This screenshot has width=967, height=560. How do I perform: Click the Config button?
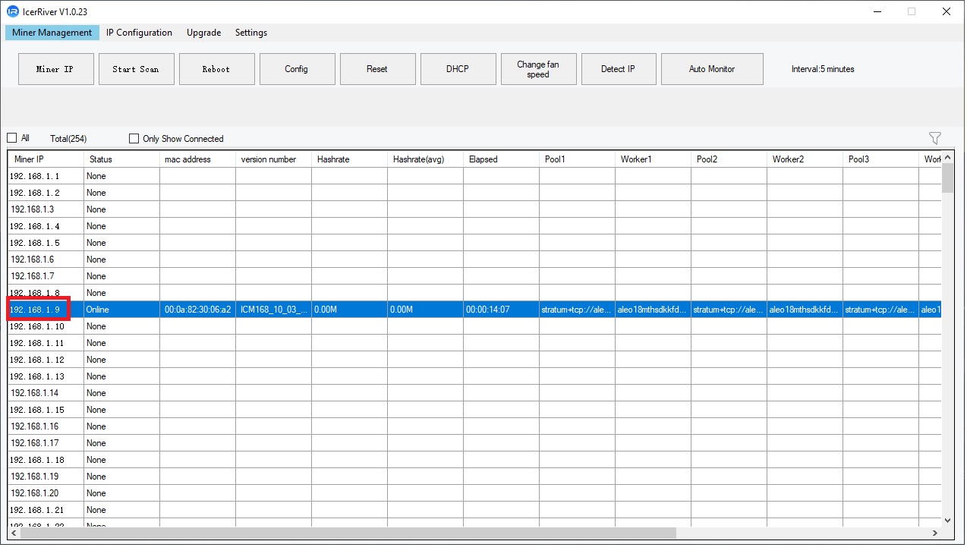pos(298,69)
